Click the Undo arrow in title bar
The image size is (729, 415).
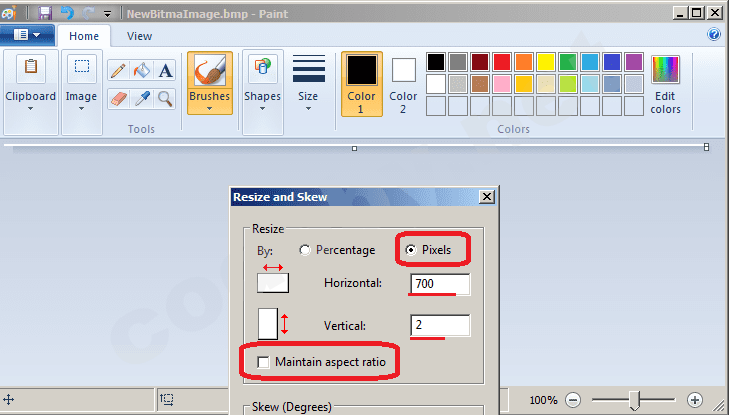pos(67,13)
